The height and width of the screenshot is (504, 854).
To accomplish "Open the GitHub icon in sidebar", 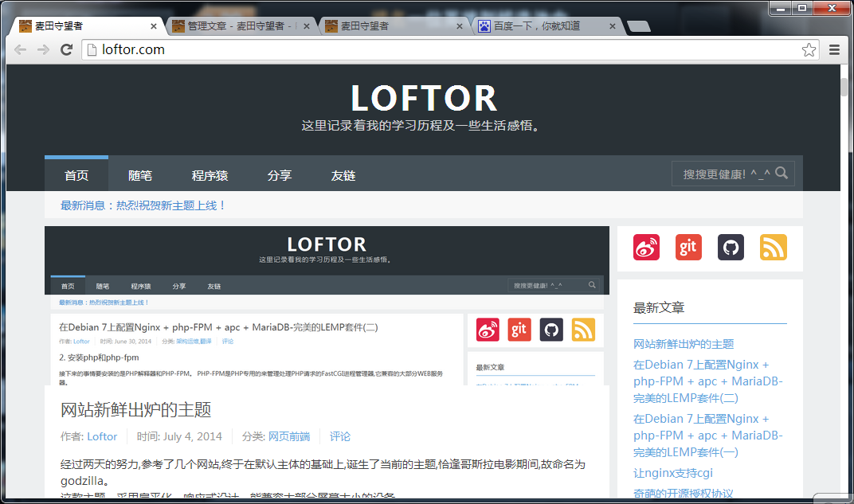I will point(731,247).
